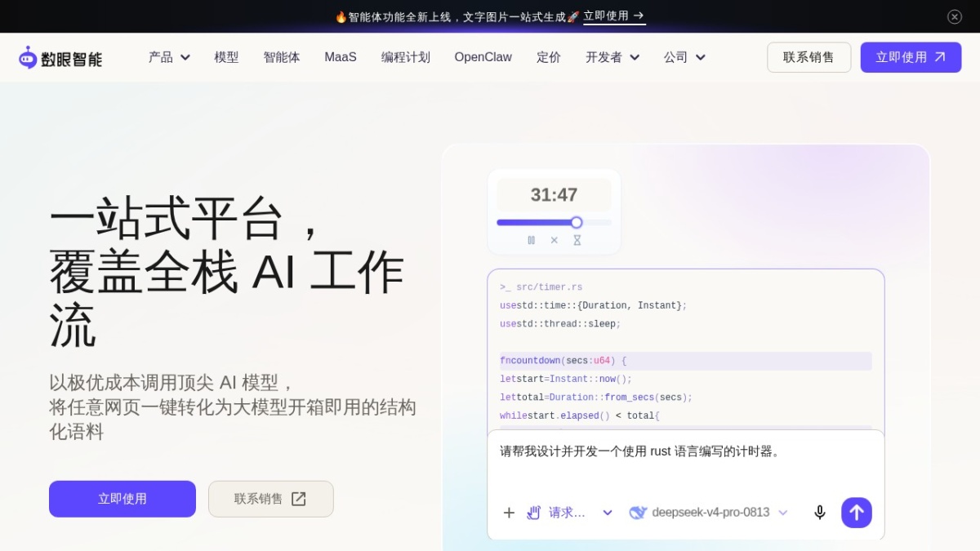The image size is (980, 551).
Task: Click the 31:47 timer display
Action: point(555,195)
